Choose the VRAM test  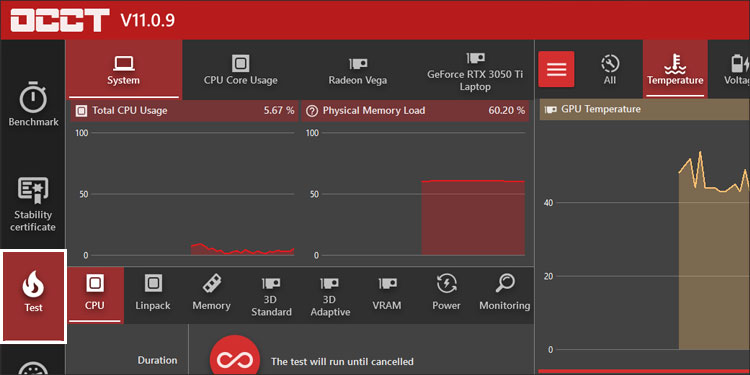[386, 295]
